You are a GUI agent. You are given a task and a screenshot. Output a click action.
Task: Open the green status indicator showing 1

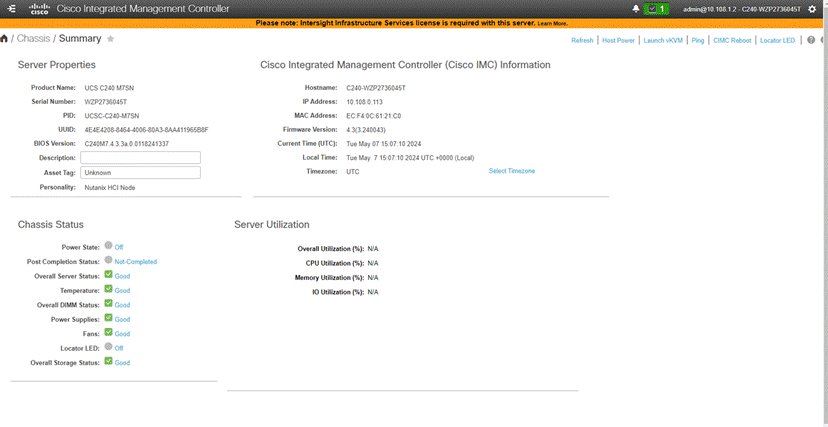click(656, 9)
